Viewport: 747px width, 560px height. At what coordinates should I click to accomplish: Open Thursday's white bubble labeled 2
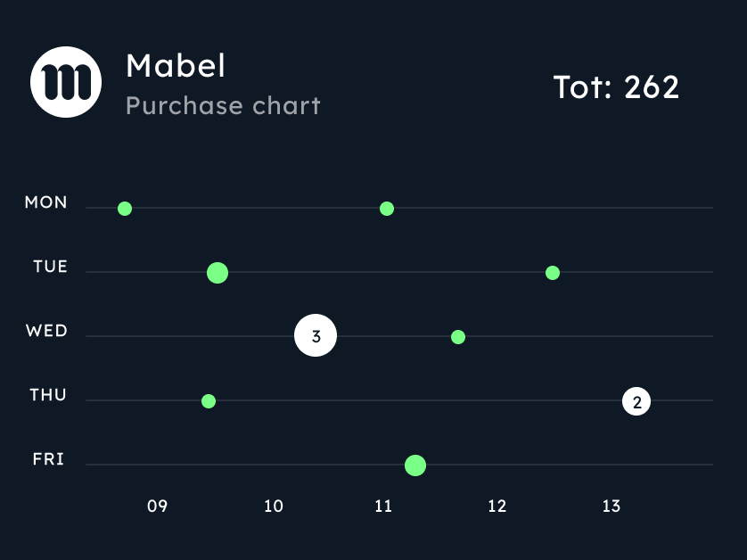(636, 402)
